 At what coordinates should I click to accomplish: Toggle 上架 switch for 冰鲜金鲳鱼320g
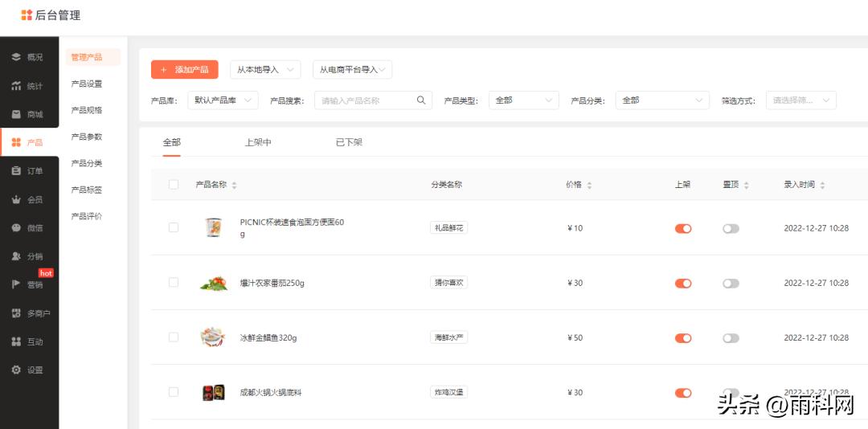pyautogui.click(x=683, y=338)
